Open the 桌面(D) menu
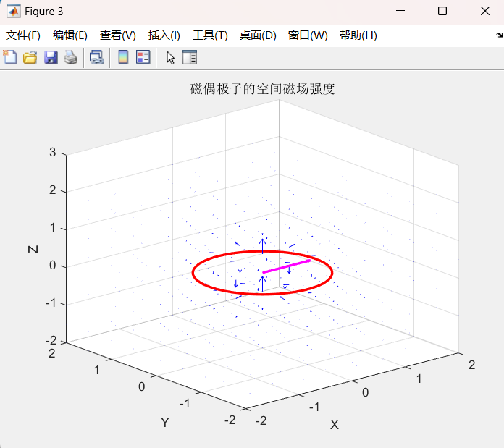This screenshot has height=448, width=504. pyautogui.click(x=258, y=35)
